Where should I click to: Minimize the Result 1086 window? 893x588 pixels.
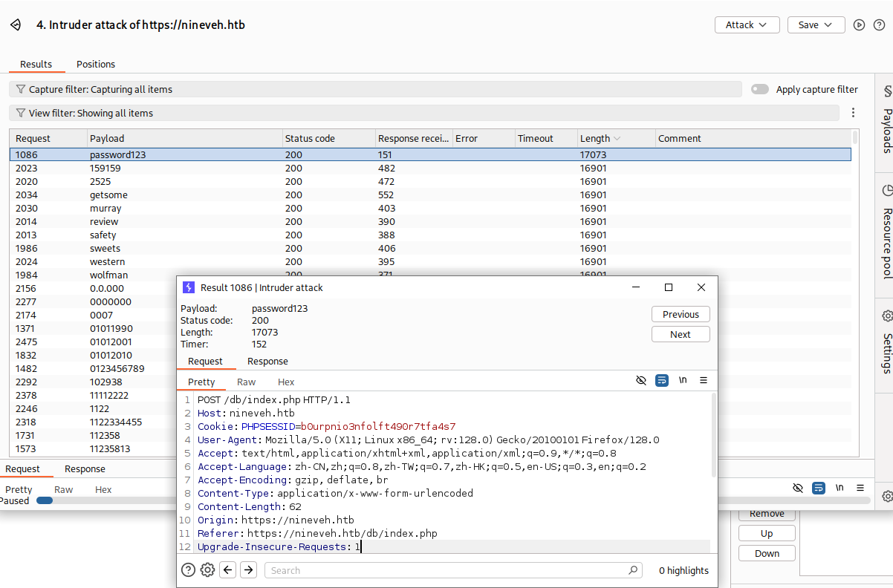point(636,287)
